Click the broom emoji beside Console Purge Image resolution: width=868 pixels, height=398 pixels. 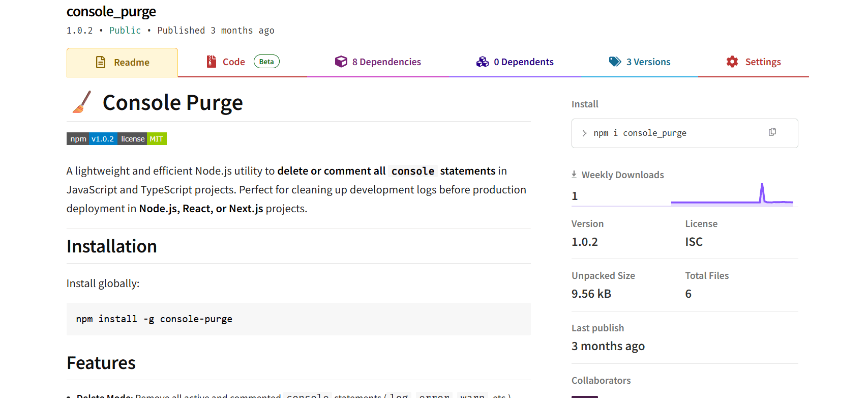[x=82, y=102]
